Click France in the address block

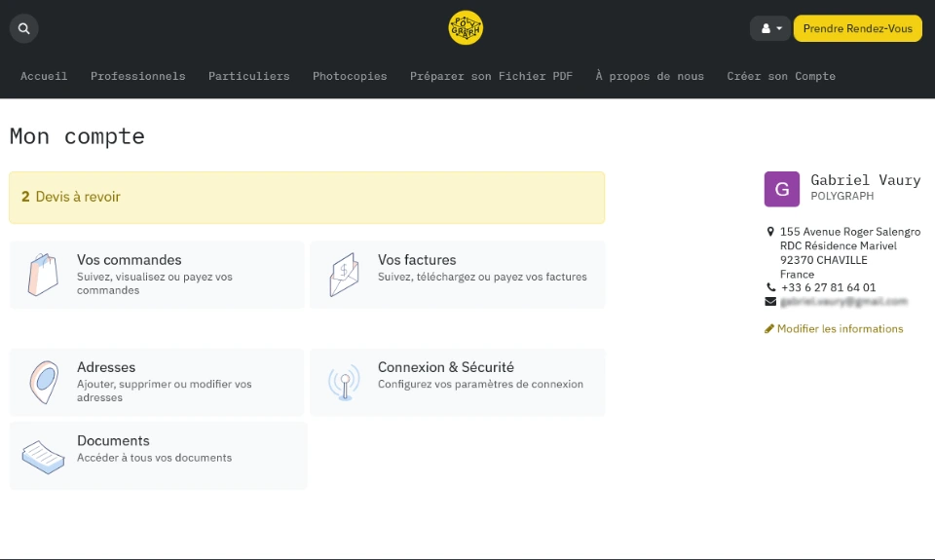[x=797, y=275]
